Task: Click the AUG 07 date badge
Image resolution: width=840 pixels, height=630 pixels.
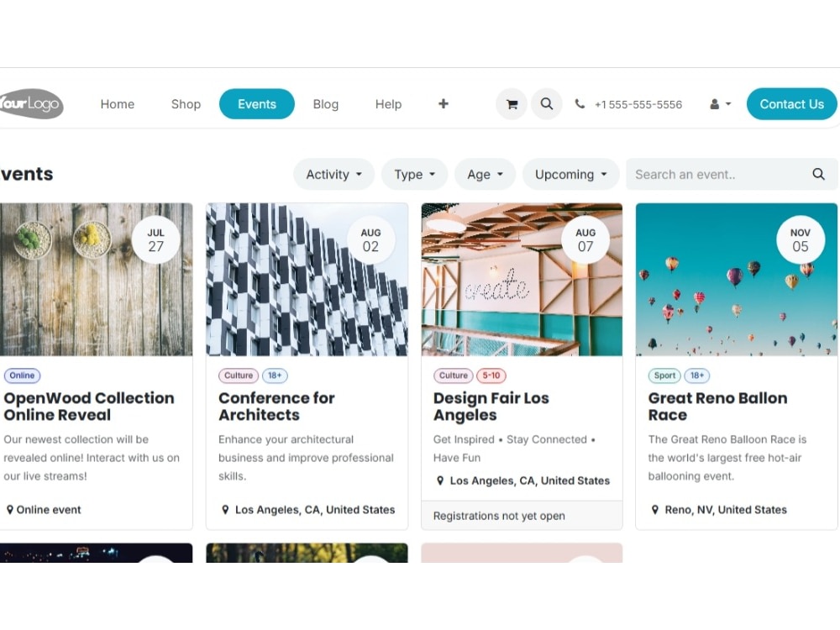Action: point(585,240)
